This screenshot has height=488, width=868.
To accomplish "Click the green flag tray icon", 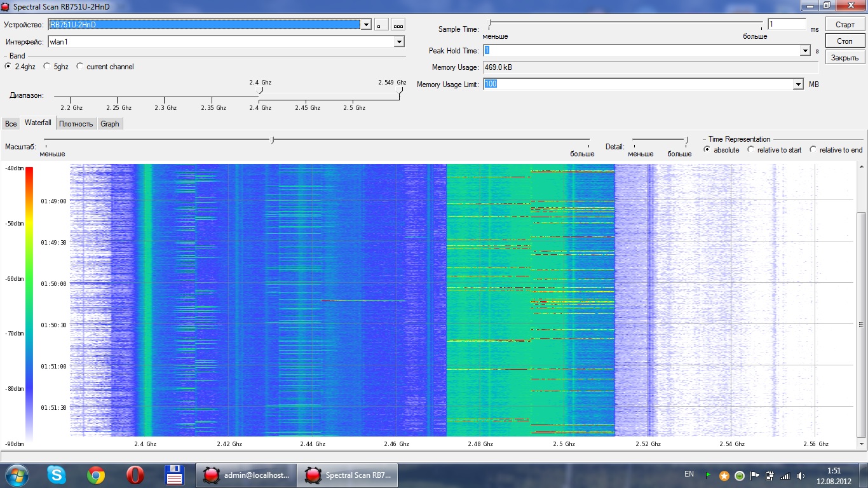I will [709, 475].
